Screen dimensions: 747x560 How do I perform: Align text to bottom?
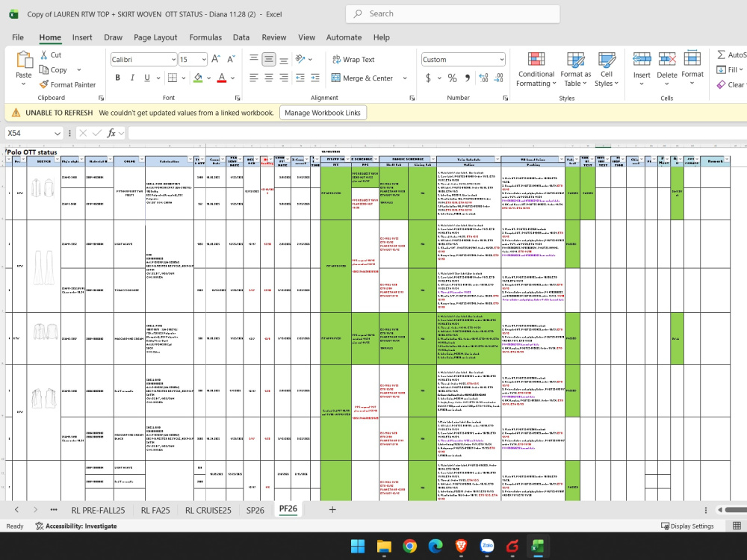283,59
